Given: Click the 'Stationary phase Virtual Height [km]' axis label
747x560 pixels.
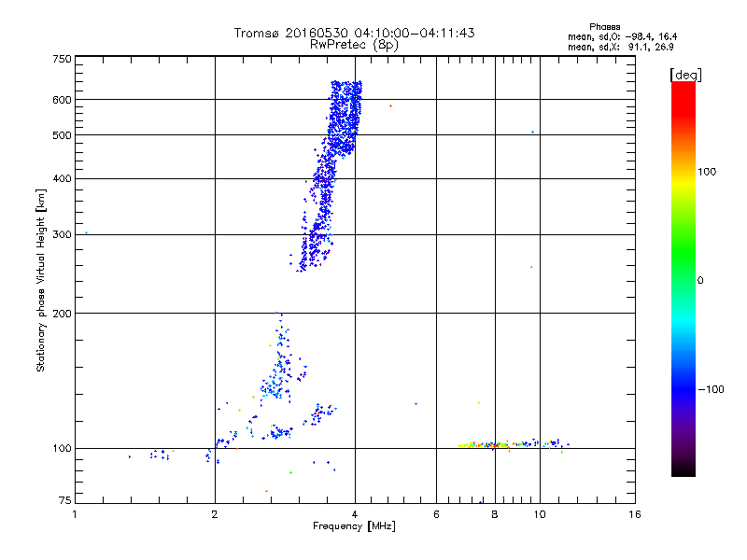Looking at the screenshot, I should coord(41,280).
